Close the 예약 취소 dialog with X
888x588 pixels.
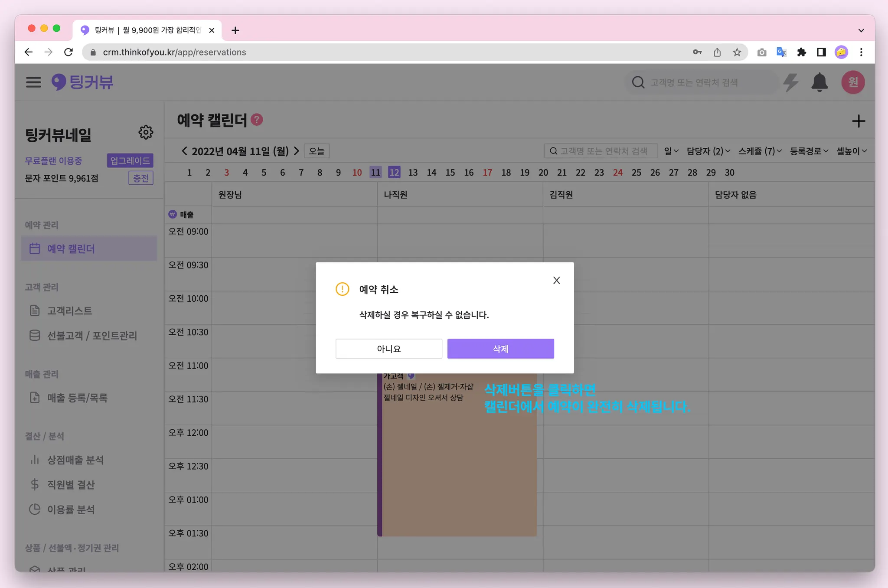click(556, 281)
